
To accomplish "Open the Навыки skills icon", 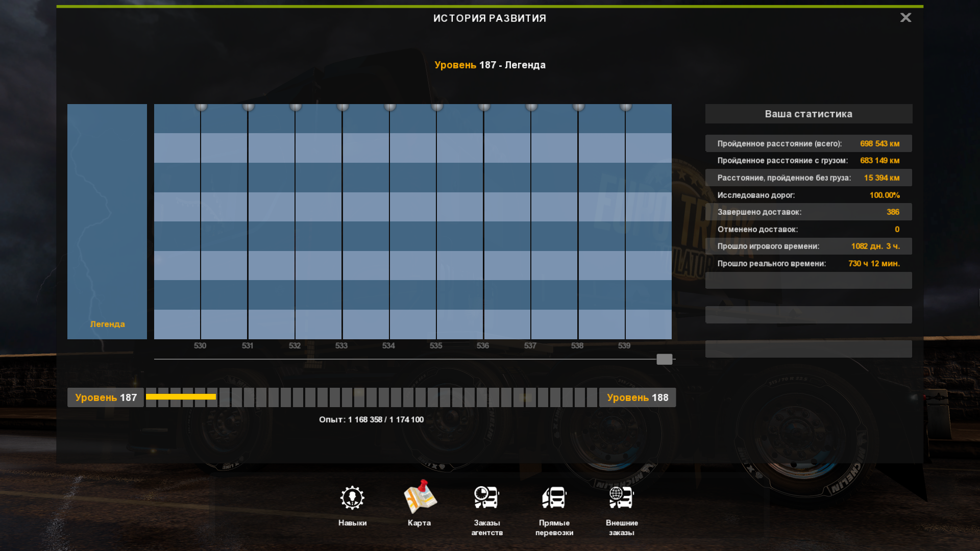I will click(x=352, y=498).
